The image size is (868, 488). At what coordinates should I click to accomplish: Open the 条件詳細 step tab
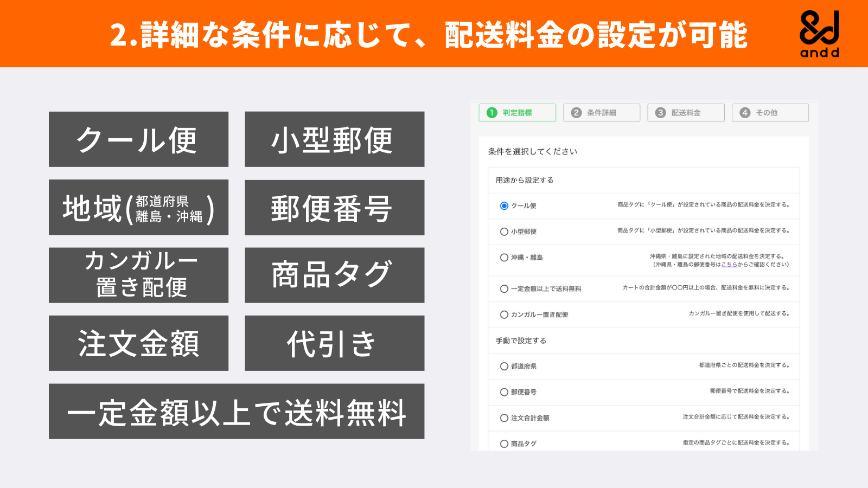(x=601, y=113)
